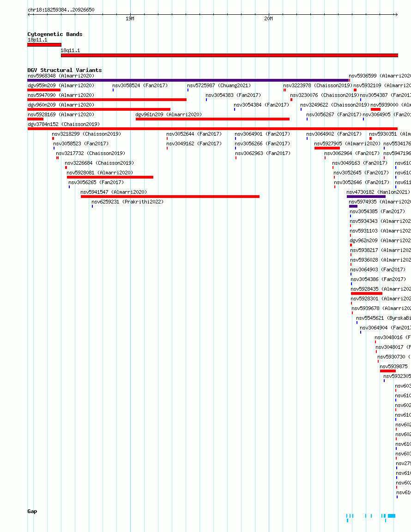Open variant nsv5927905 (Almarri2020)
Viewport: 411px width, 532px height.
point(347,143)
